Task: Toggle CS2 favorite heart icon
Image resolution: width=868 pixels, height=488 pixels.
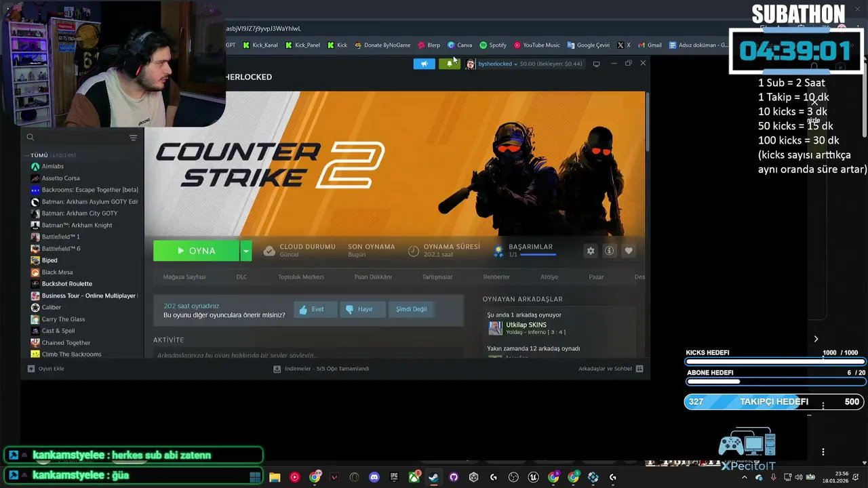Action: point(629,251)
